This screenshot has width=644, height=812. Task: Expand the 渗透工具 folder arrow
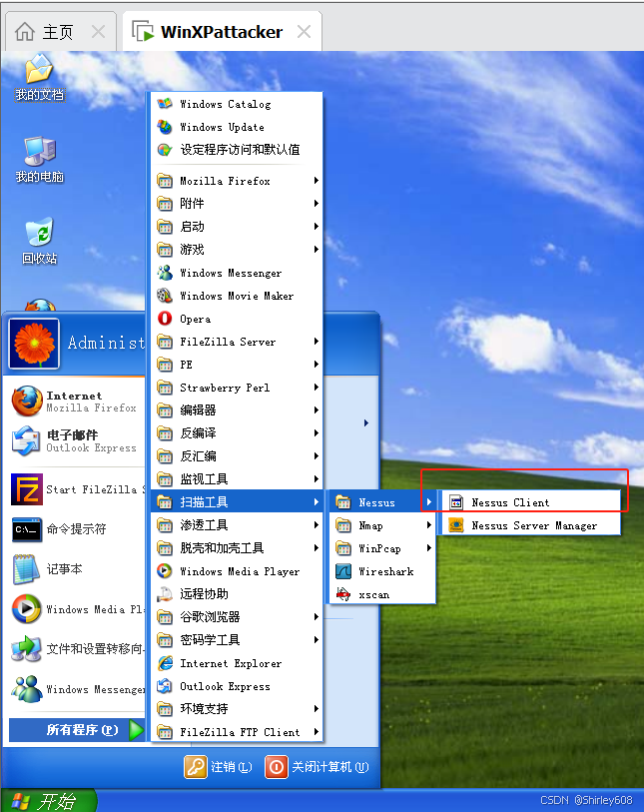tap(316, 525)
